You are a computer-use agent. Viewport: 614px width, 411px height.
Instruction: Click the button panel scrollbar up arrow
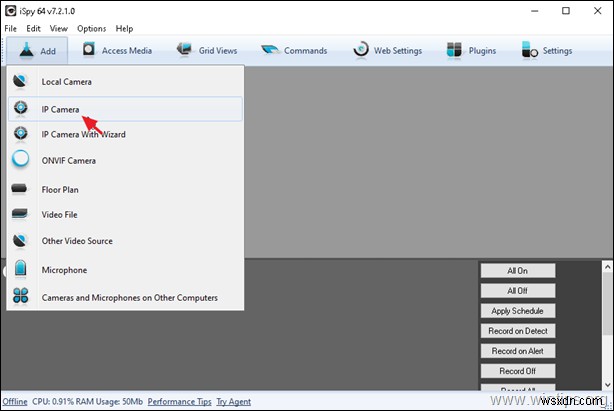pyautogui.click(x=607, y=267)
